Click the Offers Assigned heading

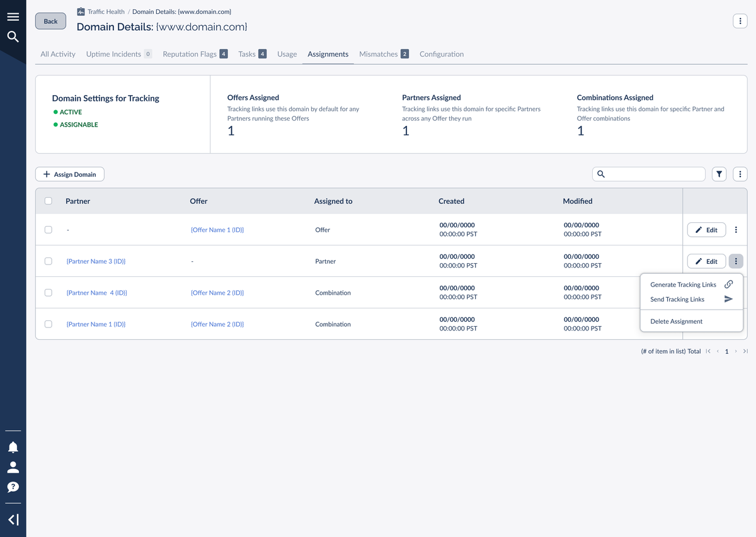click(253, 98)
